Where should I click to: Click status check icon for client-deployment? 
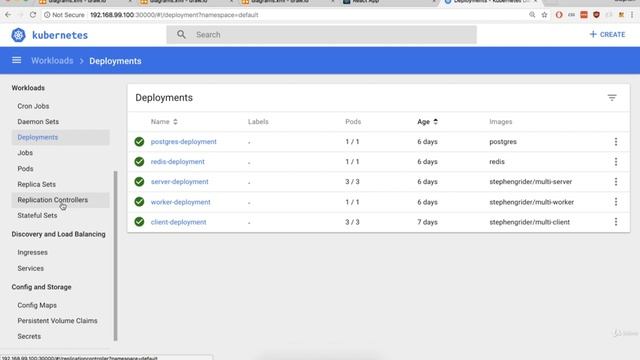[139, 222]
